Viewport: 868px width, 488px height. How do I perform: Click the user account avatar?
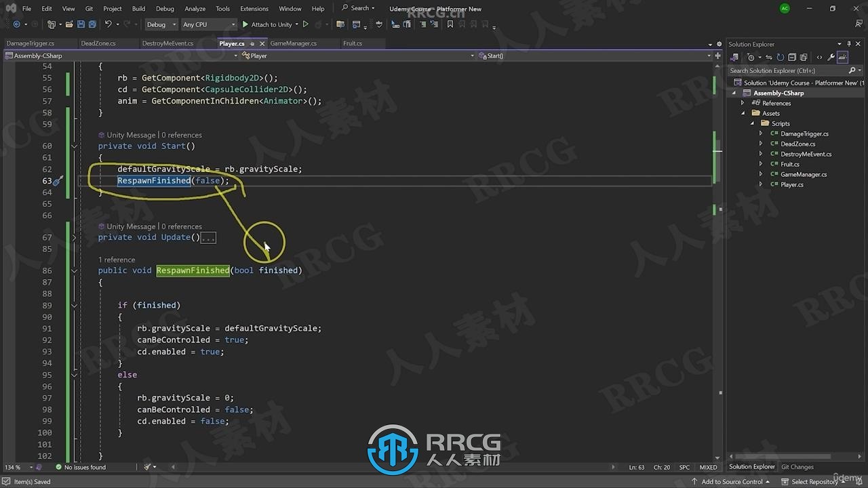[785, 8]
